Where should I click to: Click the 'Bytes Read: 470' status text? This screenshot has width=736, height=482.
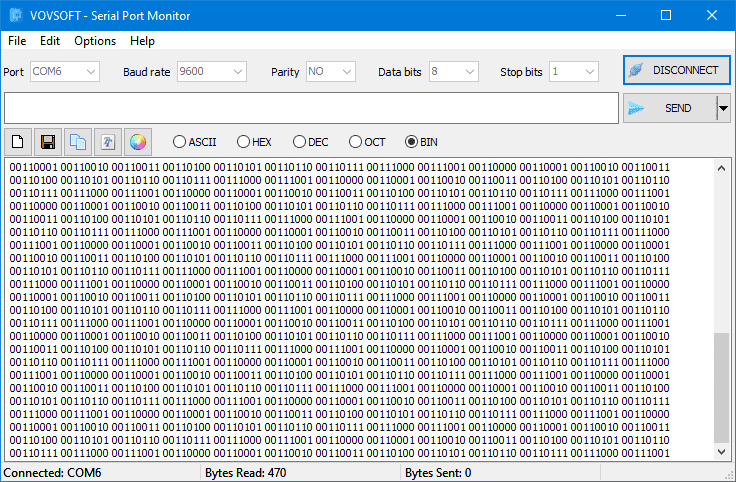click(x=245, y=473)
